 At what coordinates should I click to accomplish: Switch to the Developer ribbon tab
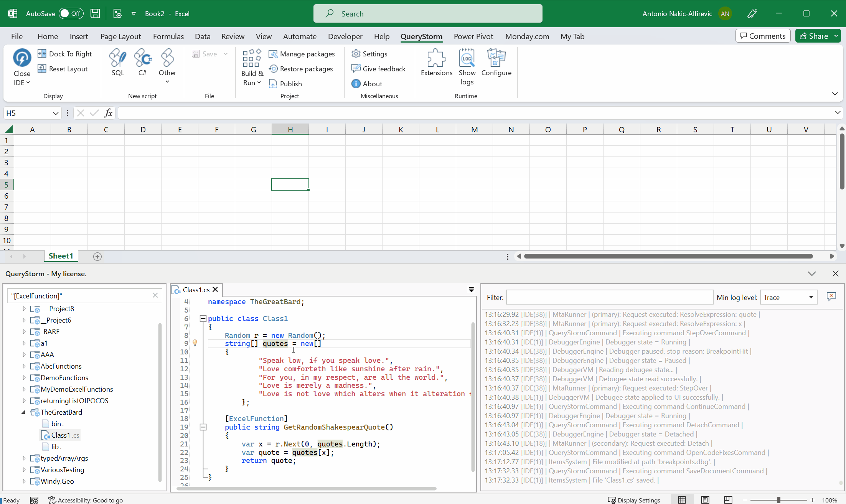(x=345, y=36)
